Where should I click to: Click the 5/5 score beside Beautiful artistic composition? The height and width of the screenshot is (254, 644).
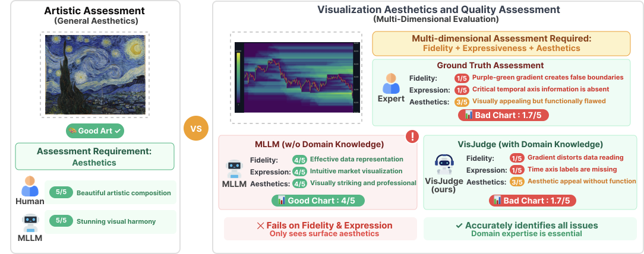(60, 193)
